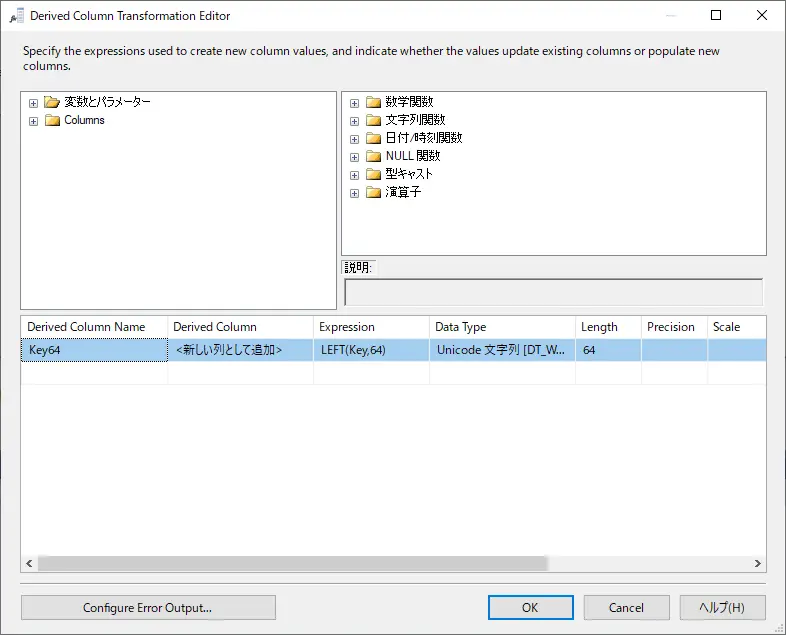Close the Derived Column Transformation Editor
786x635 pixels.
[761, 16]
